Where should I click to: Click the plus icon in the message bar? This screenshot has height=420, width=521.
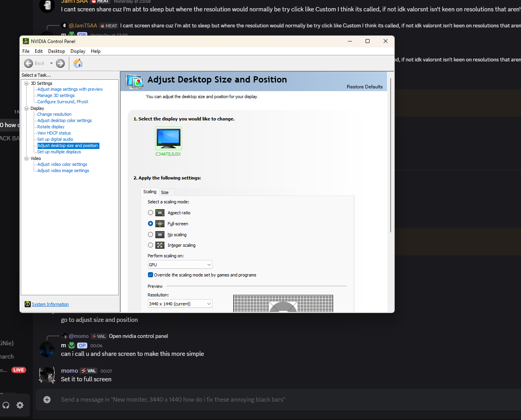pyautogui.click(x=47, y=399)
